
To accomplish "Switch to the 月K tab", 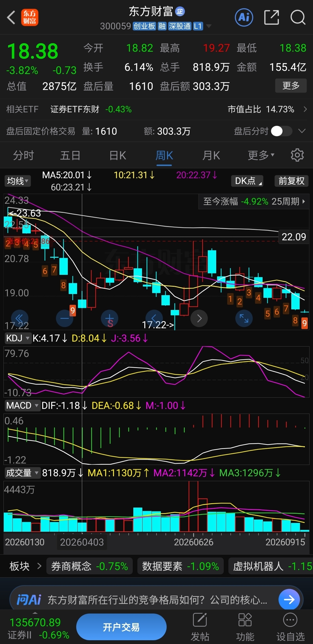I will click(x=211, y=156).
